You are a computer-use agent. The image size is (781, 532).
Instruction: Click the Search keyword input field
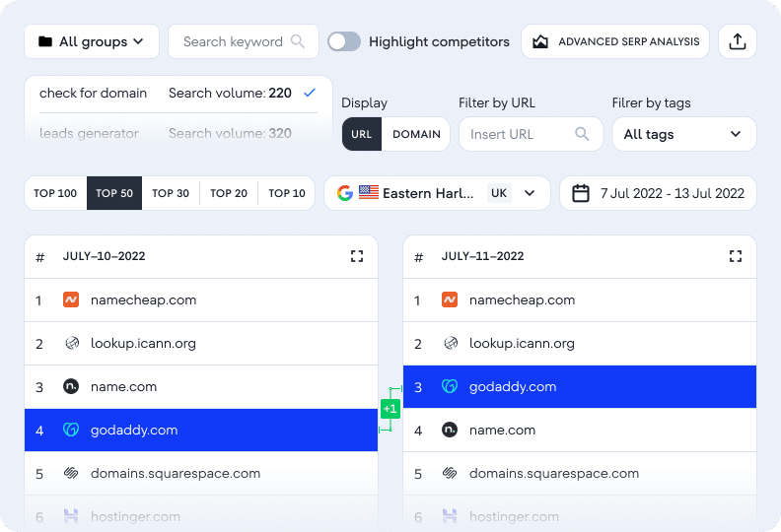(x=233, y=41)
